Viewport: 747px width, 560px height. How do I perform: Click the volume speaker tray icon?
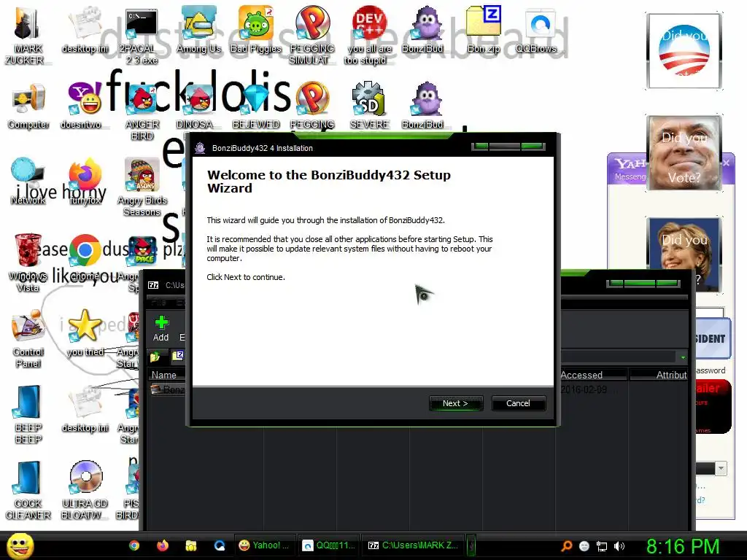619,546
